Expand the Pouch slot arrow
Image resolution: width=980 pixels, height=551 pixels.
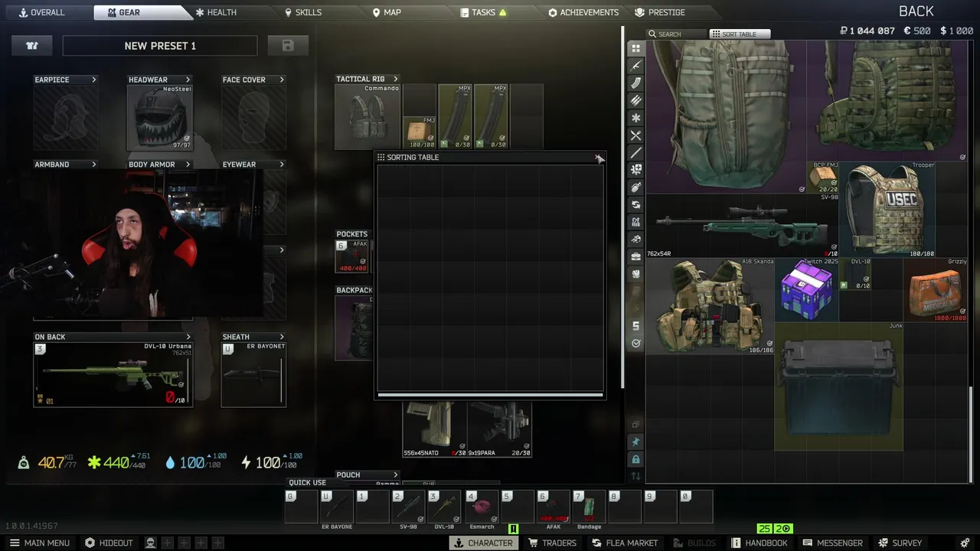(x=396, y=474)
